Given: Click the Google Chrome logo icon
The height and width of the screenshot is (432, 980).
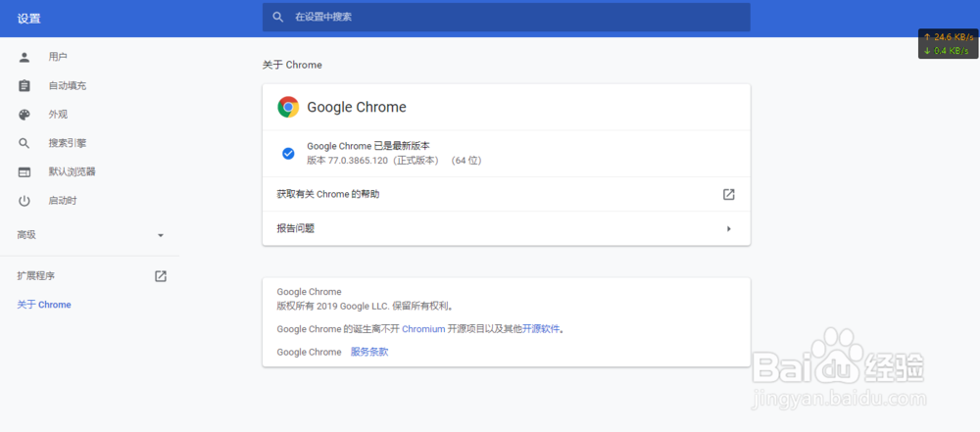Looking at the screenshot, I should pos(288,107).
